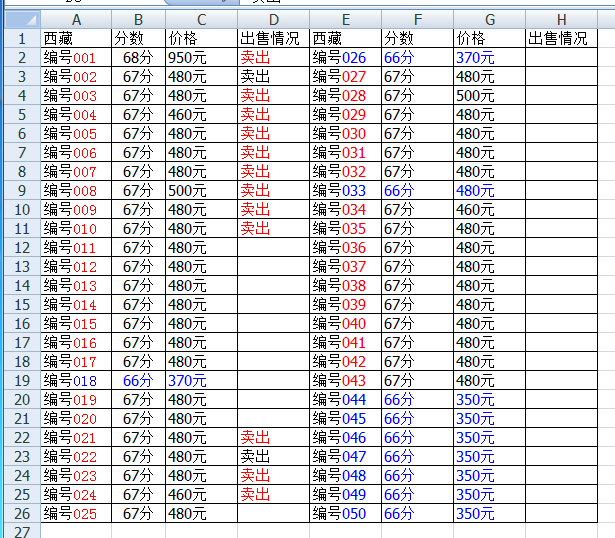Viewport: 615px width, 538px height.
Task: Select column D header
Action: click(273, 19)
